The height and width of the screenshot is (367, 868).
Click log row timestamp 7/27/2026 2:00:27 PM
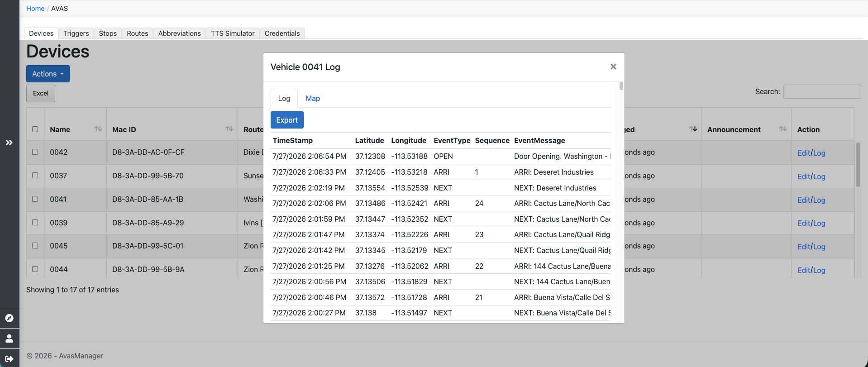[309, 313]
